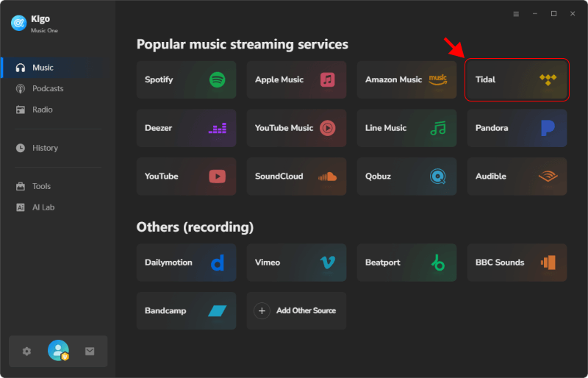Open the Apple Music service
588x378 pixels.
(x=296, y=79)
